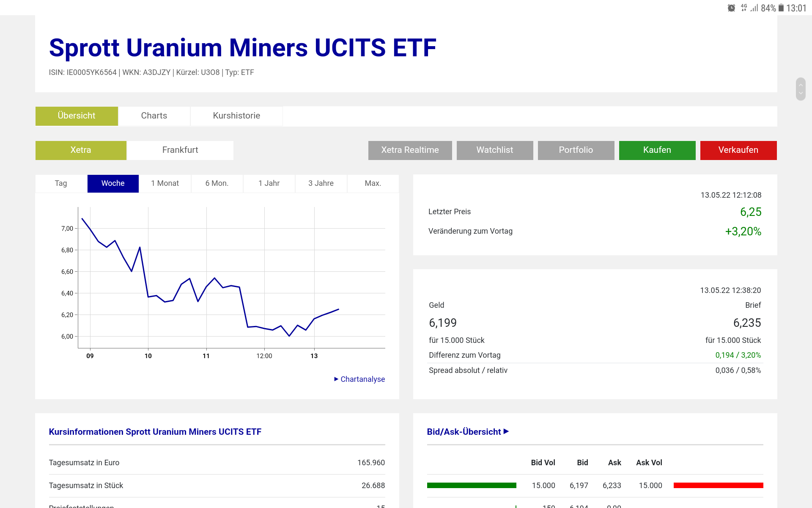Select the Frankfurt exchange toggle

[180, 150]
